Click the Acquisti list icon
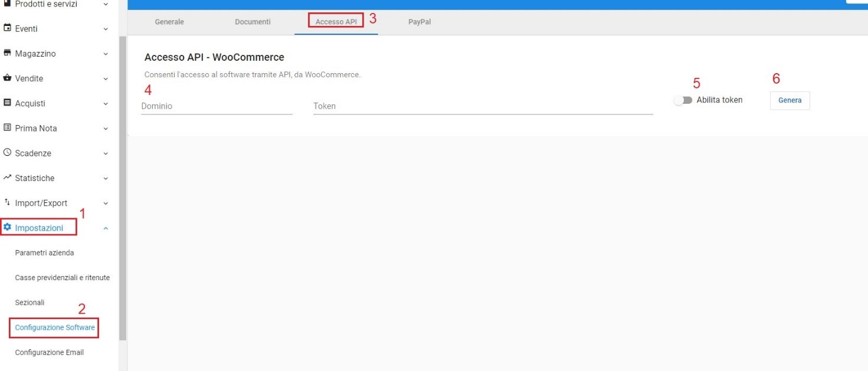 tap(8, 103)
